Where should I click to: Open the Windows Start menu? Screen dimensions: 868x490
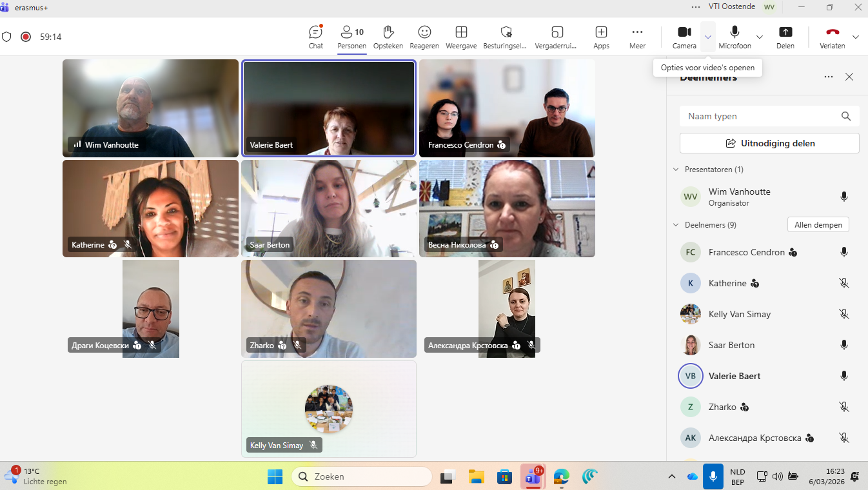click(x=275, y=476)
